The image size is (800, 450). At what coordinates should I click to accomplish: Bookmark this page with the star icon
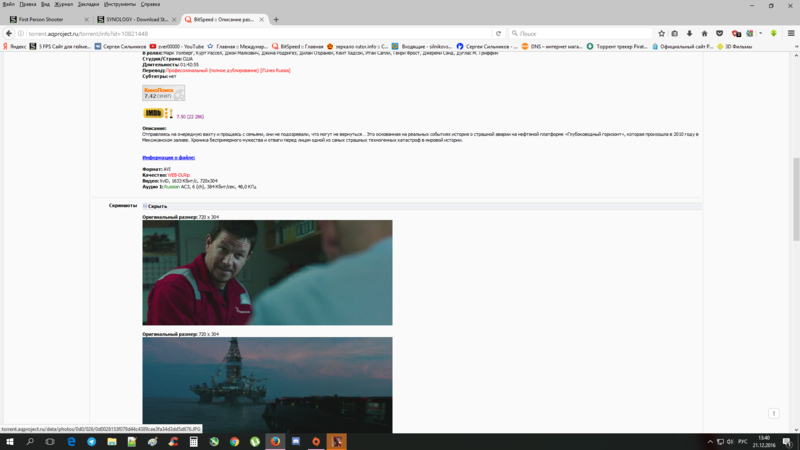(661, 33)
